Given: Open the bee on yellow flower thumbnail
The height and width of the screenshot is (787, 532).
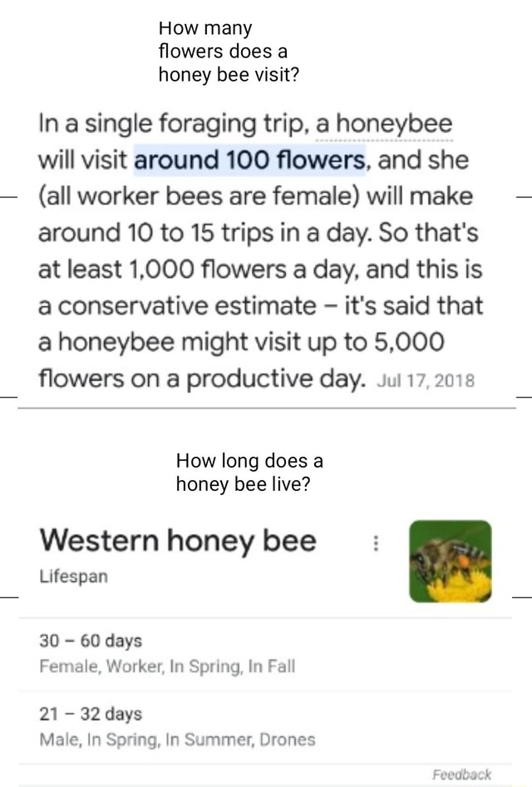Looking at the screenshot, I should 450,561.
